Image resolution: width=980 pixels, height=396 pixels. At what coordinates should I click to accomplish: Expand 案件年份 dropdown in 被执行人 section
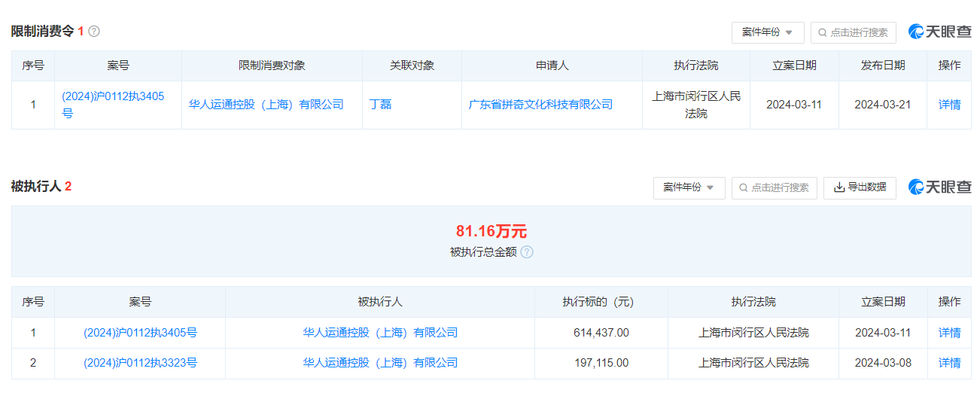pyautogui.click(x=688, y=187)
